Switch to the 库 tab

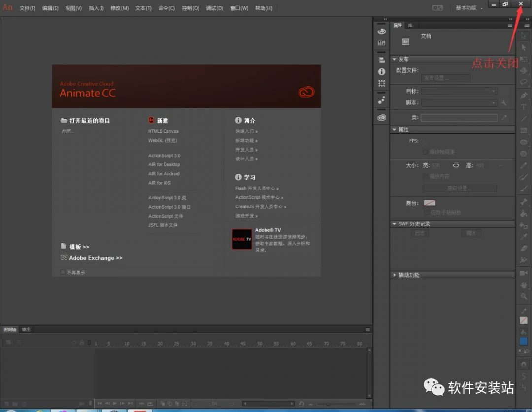(410, 26)
